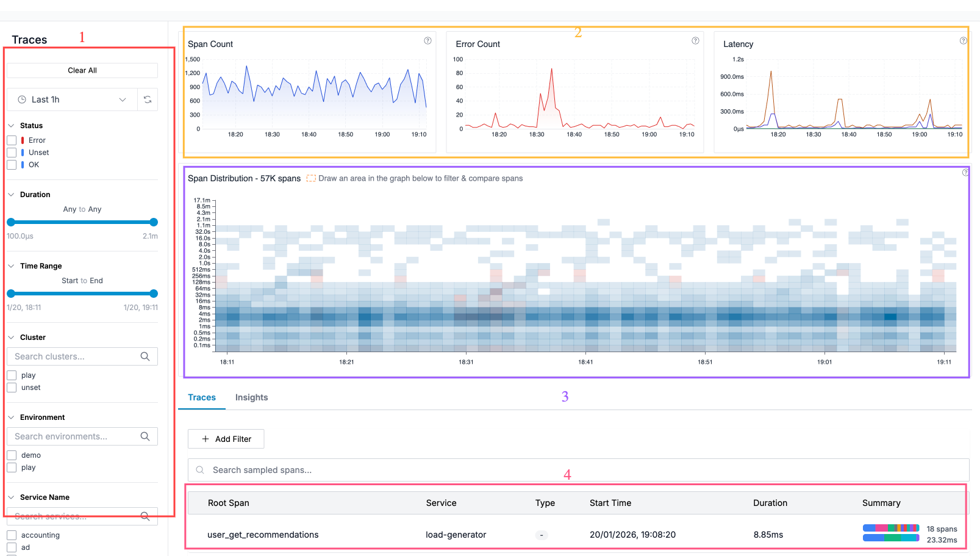Collapse the Service Name section

click(x=10, y=497)
